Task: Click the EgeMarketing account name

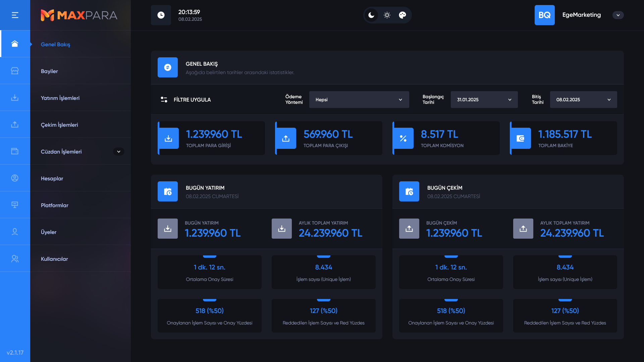Action: (x=581, y=15)
